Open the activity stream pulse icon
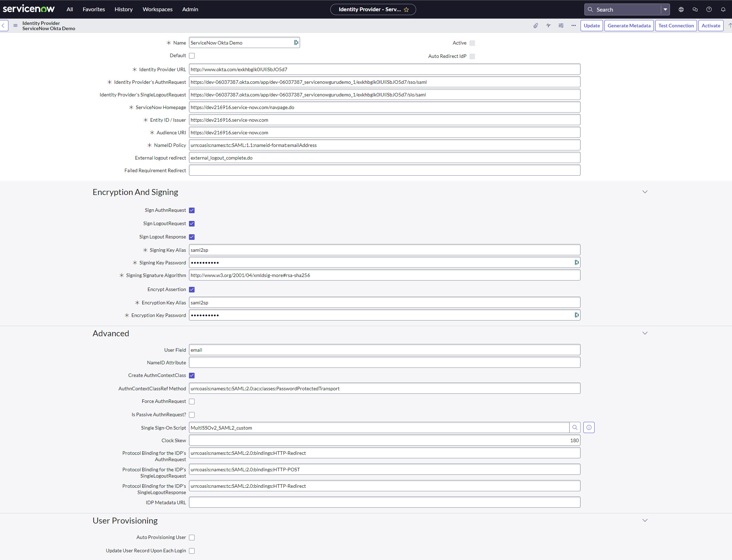Viewport: 732px width, 560px height. pyautogui.click(x=548, y=26)
